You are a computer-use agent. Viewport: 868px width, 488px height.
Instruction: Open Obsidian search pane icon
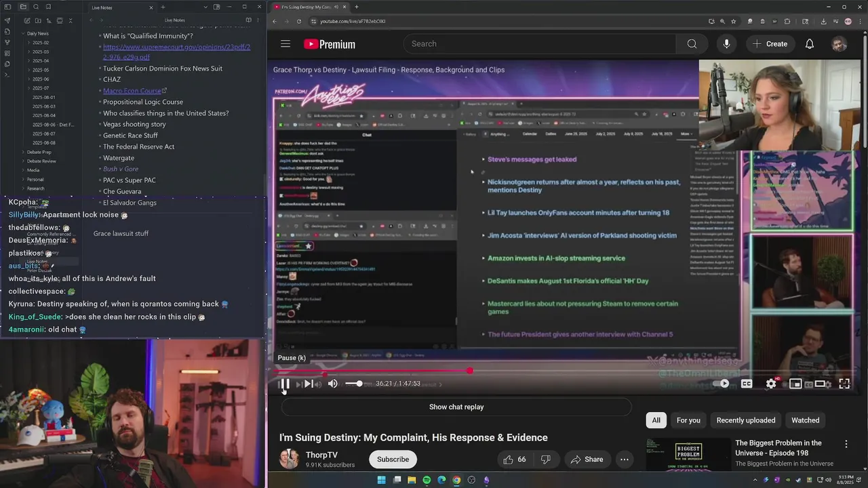click(x=36, y=7)
